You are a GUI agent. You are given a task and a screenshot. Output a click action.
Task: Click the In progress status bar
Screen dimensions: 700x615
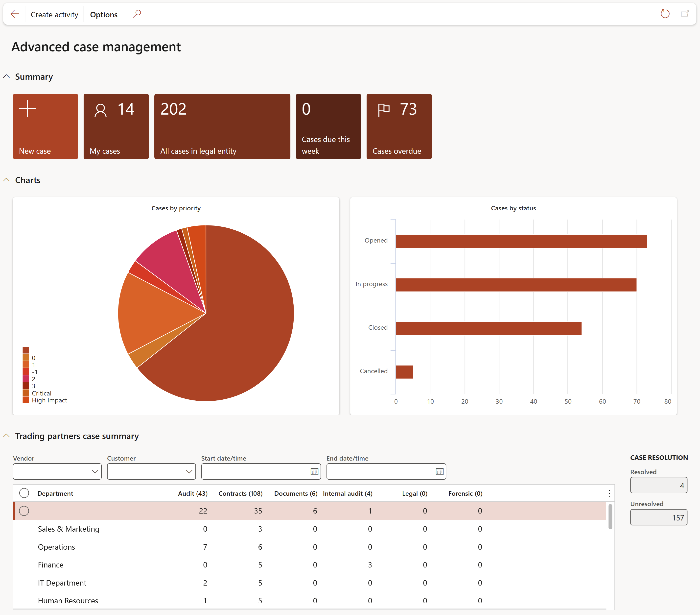coord(516,285)
